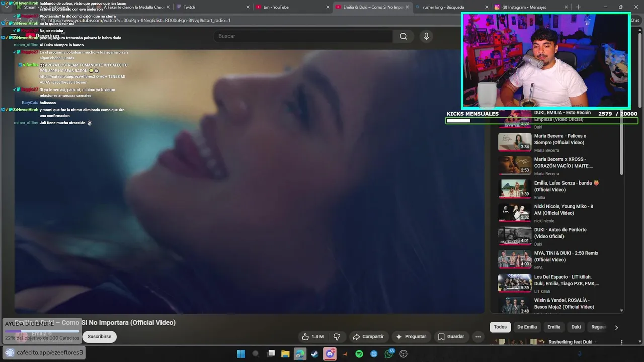Open a new browser tab
The image size is (644, 362).
click(x=578, y=7)
